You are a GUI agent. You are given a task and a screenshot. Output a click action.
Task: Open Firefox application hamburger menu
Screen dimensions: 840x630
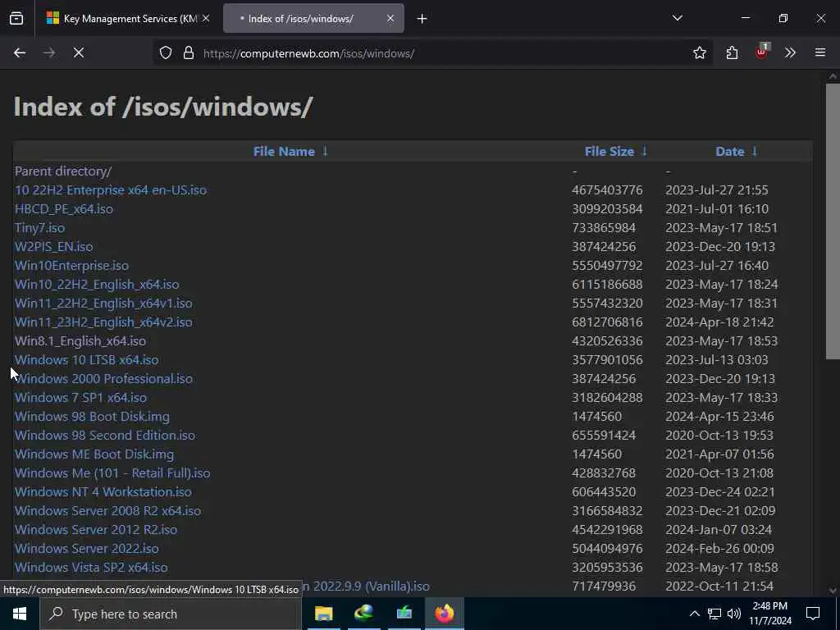(820, 52)
